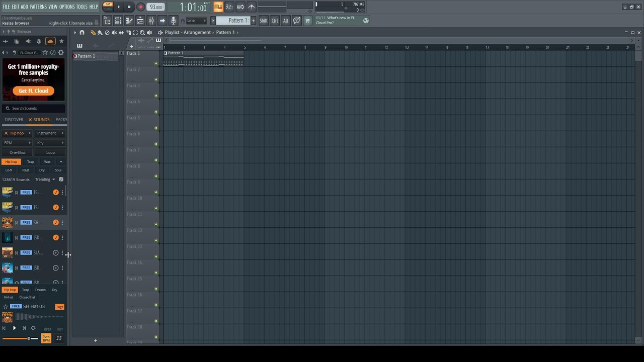This screenshot has height=362, width=644.
Task: Open the PATTERNS menu
Action: pos(38,7)
